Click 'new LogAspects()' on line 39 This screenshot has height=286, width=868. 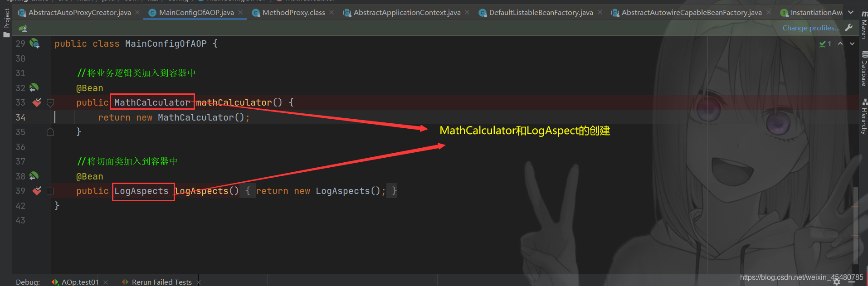click(337, 191)
